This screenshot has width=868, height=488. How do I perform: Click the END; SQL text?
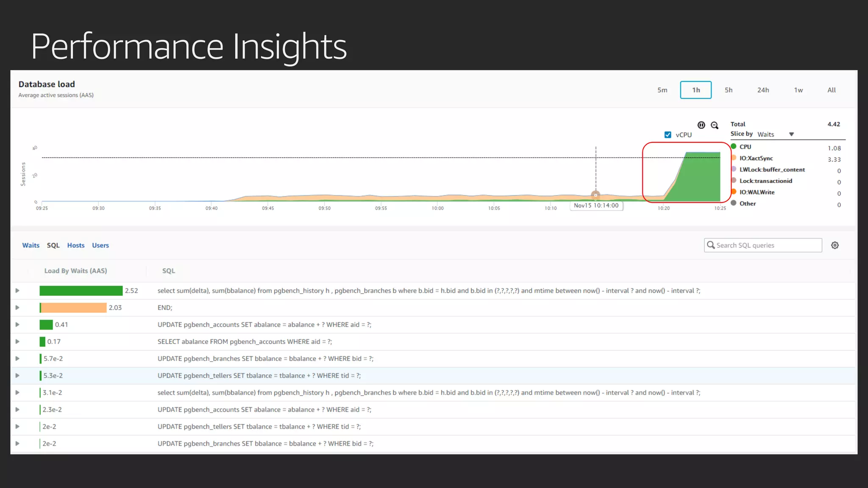pyautogui.click(x=165, y=308)
